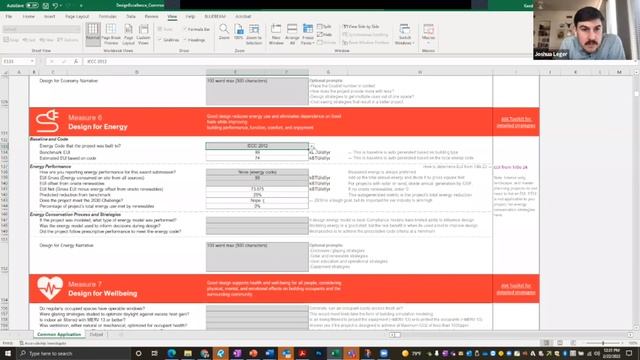Open AIA Toolkit link in Measure 7 banner
This screenshot has width=640, height=360.
point(516,289)
